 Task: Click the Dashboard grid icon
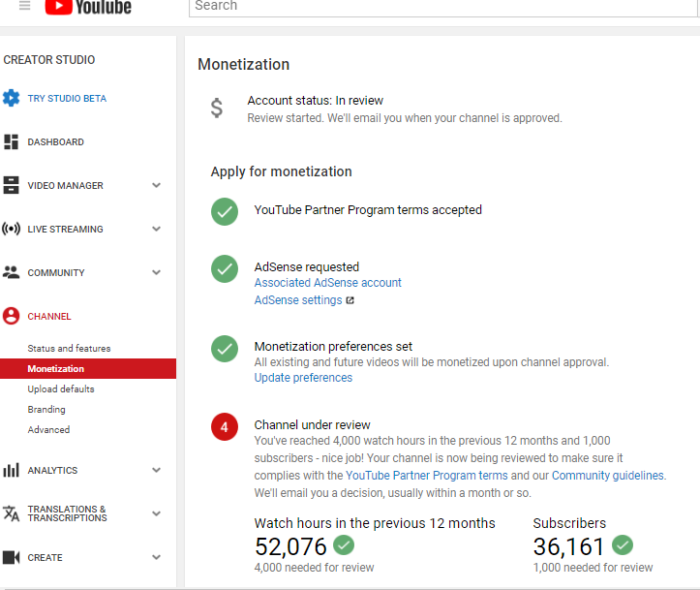point(12,141)
